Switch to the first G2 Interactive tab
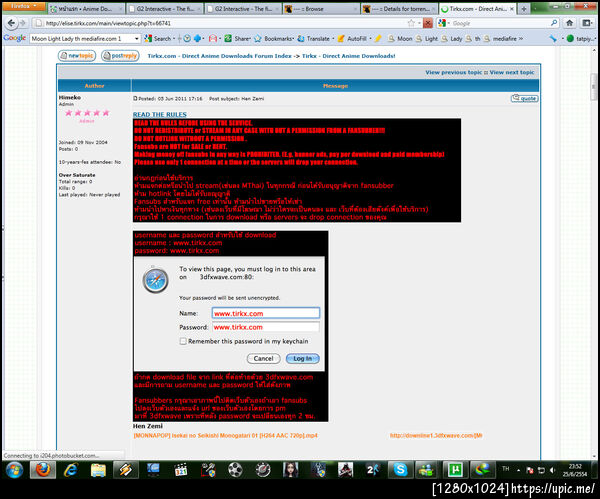 click(164, 8)
